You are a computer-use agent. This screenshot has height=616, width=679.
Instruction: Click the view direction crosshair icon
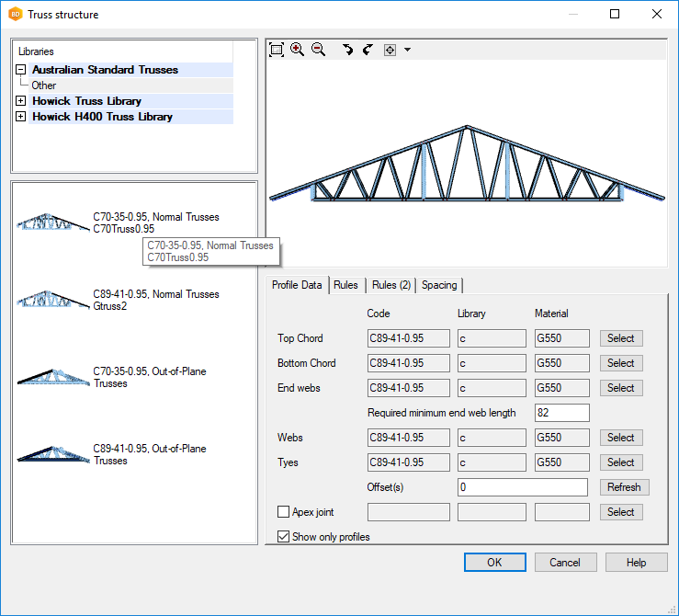[390, 50]
